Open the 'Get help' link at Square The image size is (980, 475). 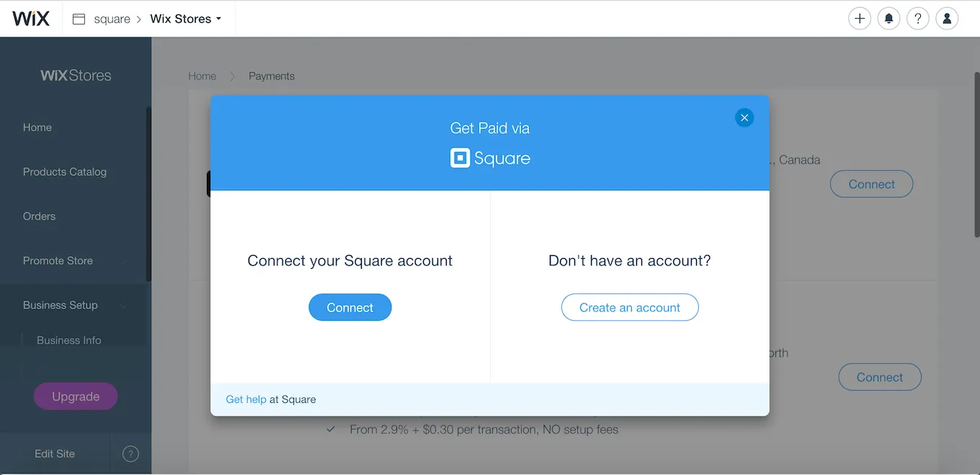[x=246, y=399]
